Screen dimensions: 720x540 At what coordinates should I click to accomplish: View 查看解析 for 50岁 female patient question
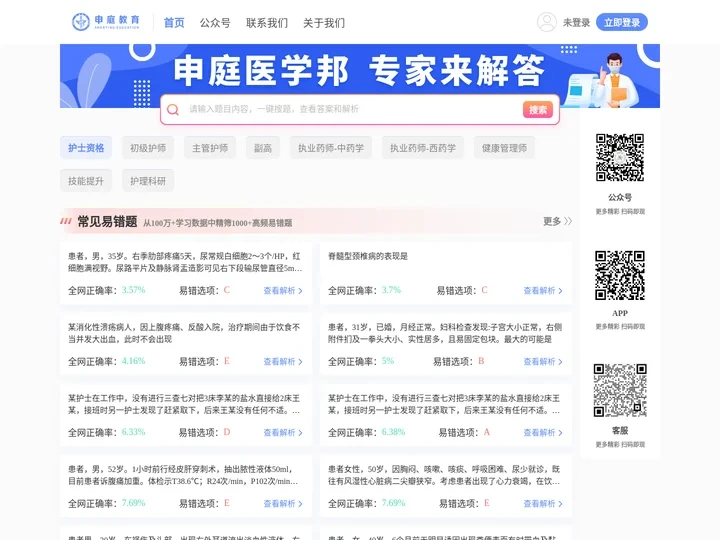[x=543, y=504]
